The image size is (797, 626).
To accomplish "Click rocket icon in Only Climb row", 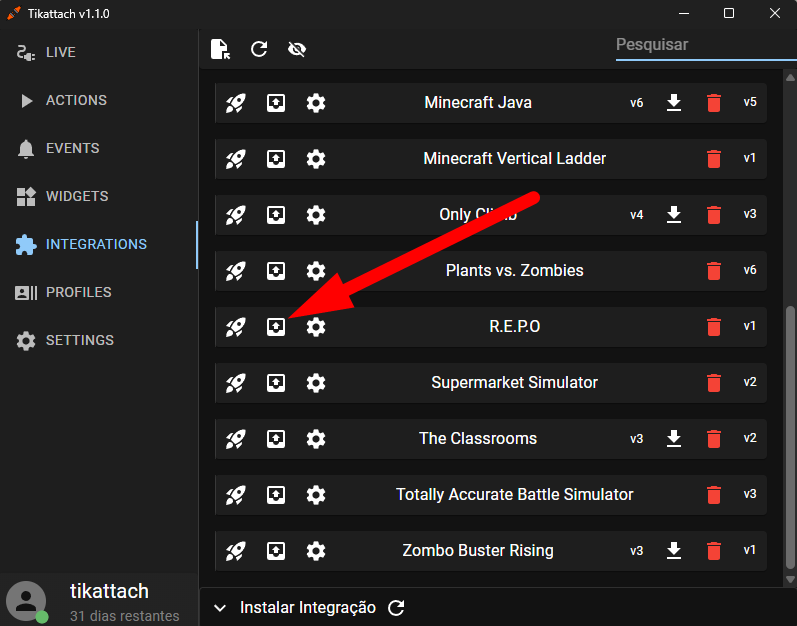I will [x=235, y=215].
